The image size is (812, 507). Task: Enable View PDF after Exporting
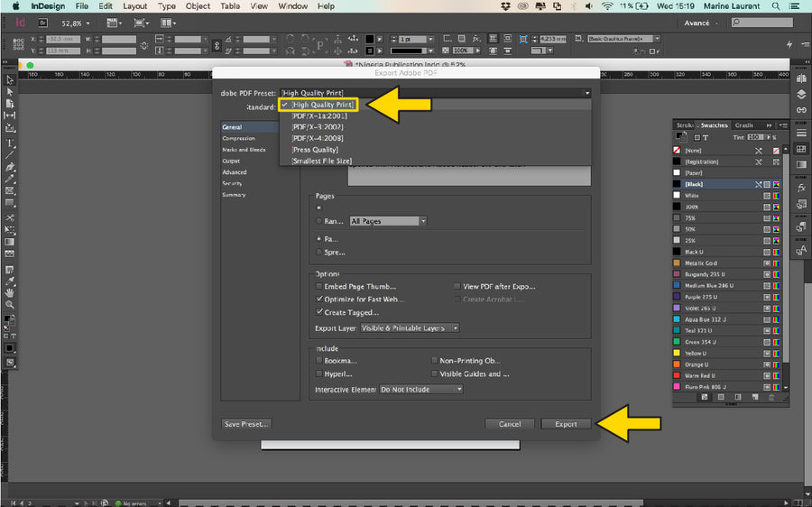coord(457,286)
